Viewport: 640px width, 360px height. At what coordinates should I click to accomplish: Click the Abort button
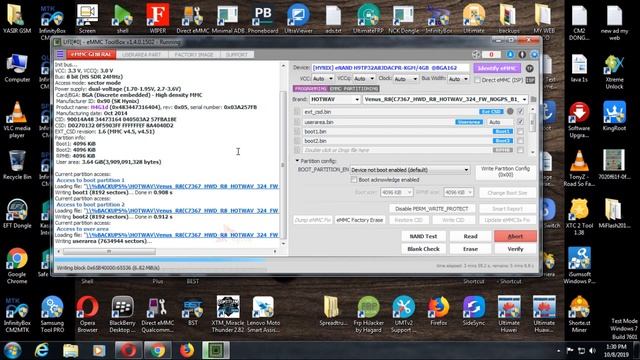(515, 236)
